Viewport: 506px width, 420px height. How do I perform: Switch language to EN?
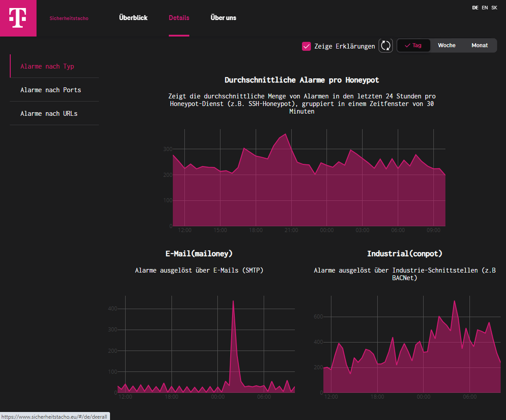tap(485, 8)
